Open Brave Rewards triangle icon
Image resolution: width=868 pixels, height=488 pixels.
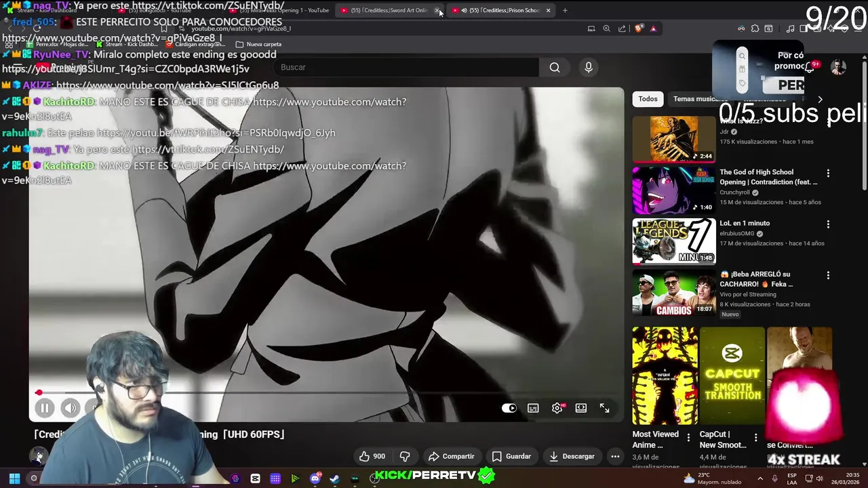pyautogui.click(x=653, y=28)
